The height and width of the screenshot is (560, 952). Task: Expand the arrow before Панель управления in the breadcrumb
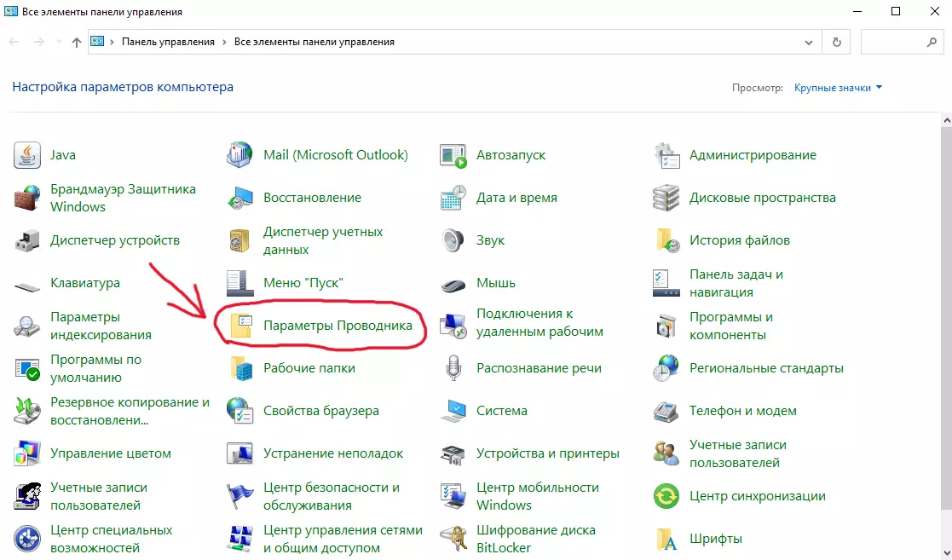[113, 42]
